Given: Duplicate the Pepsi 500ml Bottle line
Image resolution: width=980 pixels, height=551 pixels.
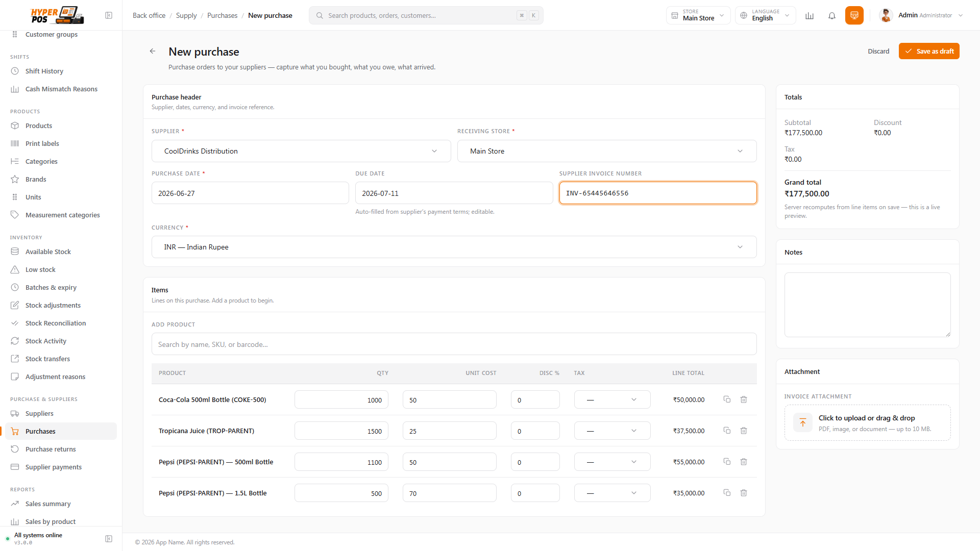Looking at the screenshot, I should 727,462.
